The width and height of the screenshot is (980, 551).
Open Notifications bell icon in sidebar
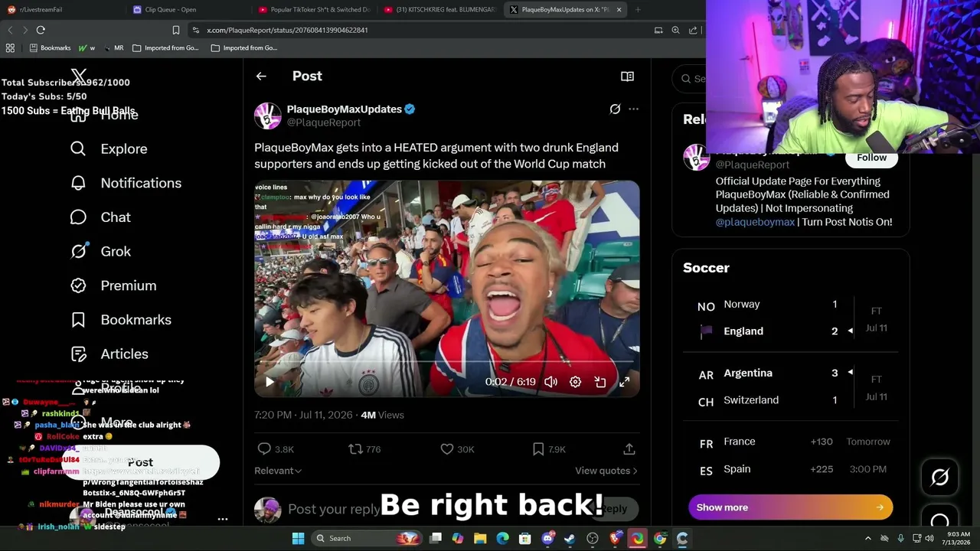tap(78, 183)
